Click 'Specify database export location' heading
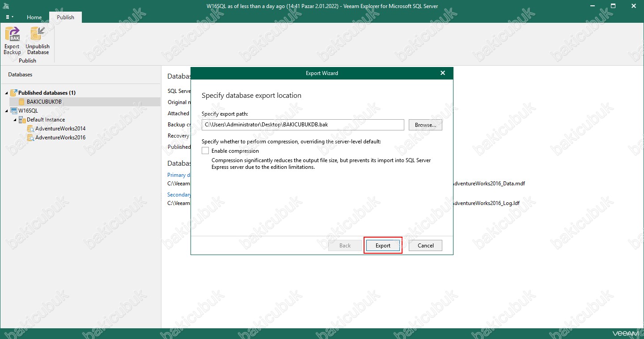The width and height of the screenshot is (644, 339). [251, 96]
